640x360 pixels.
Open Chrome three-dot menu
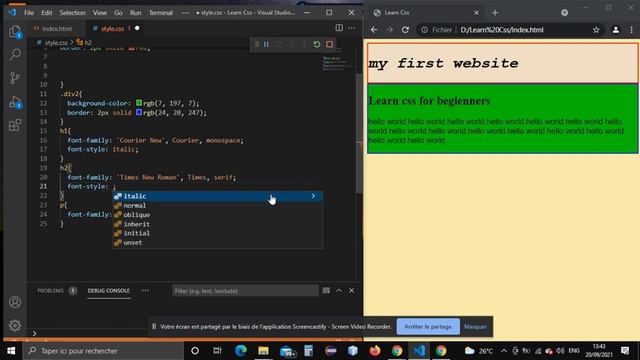click(631, 30)
